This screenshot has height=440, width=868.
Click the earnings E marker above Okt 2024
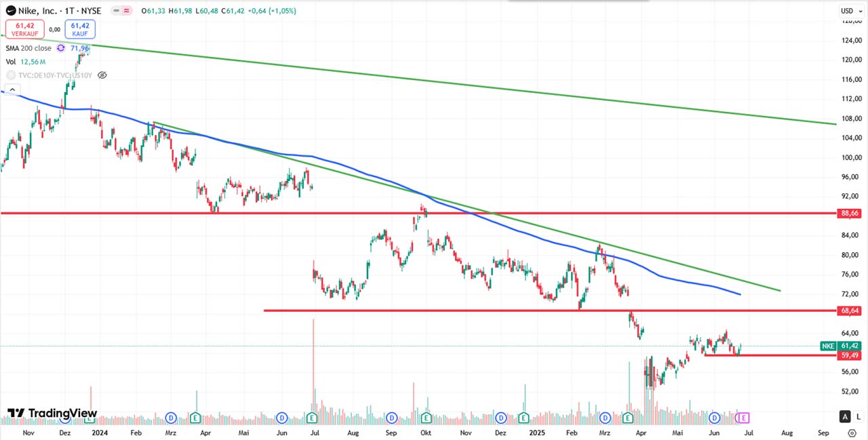tap(425, 417)
